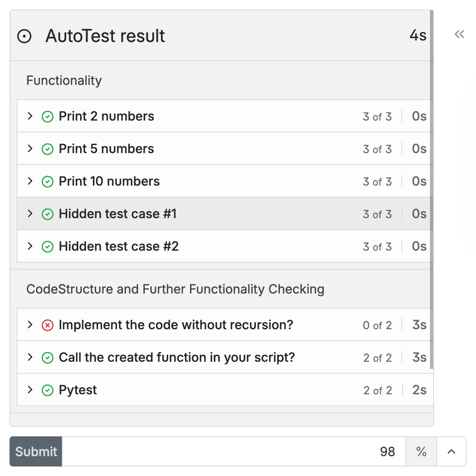
Task: Expand Hidden test case #2 row
Action: pos(30,246)
